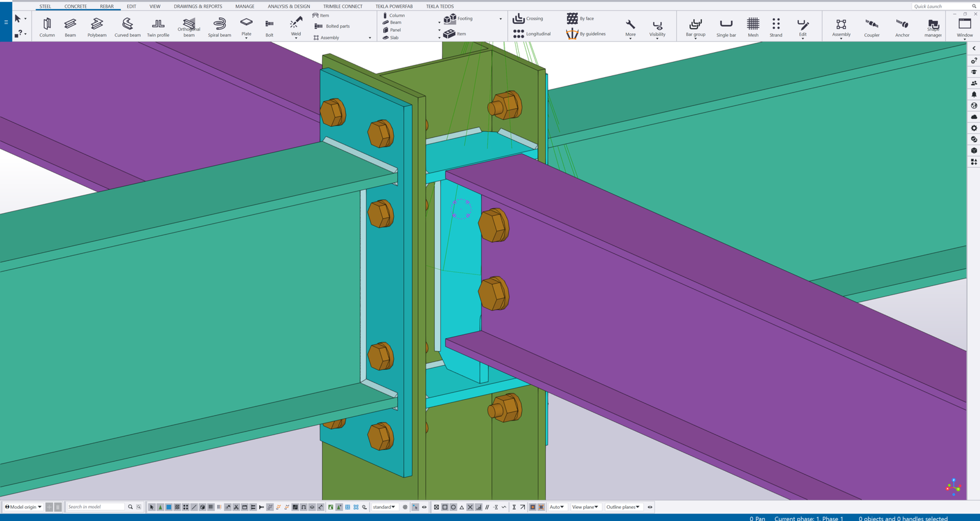Open the CONCRETE ribbon tab
The height and width of the screenshot is (521, 980).
(x=76, y=6)
